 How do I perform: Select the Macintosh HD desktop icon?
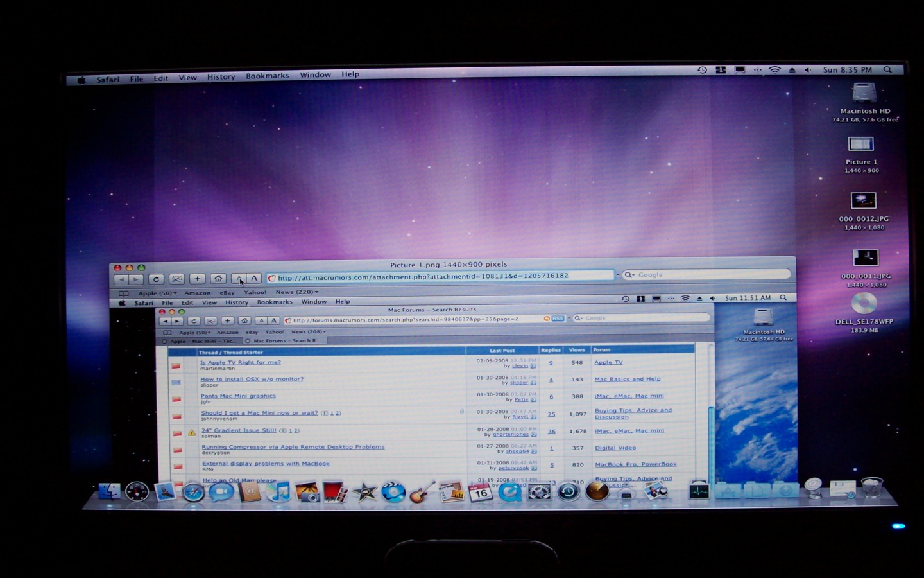pyautogui.click(x=865, y=103)
